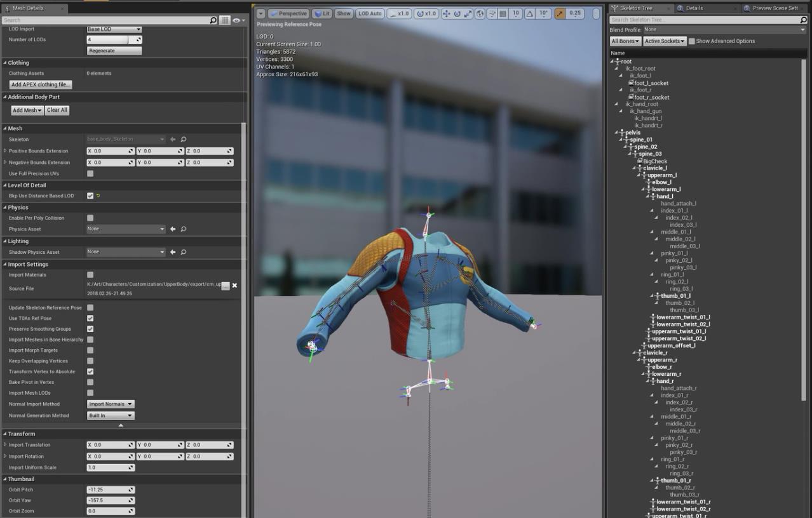Enable Import Morph Targets
Viewport: 812px width, 518px height.
pyautogui.click(x=90, y=350)
